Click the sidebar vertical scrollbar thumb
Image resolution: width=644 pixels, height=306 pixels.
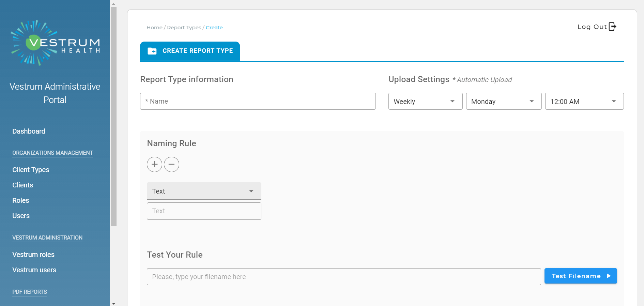click(113, 117)
